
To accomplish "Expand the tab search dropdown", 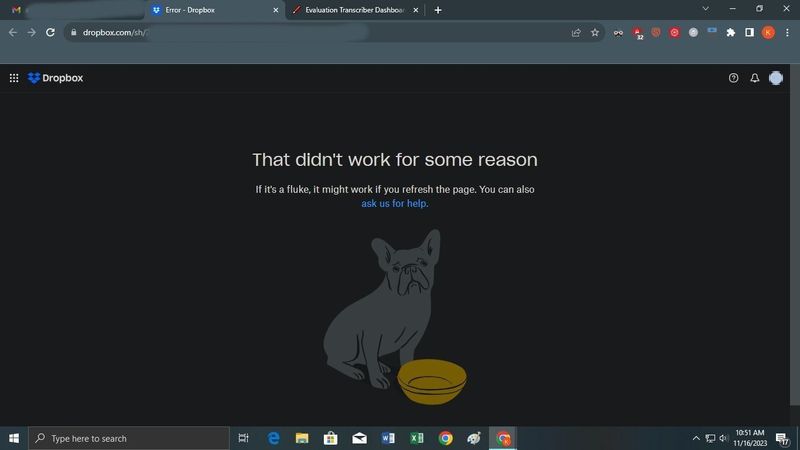I will click(x=706, y=9).
